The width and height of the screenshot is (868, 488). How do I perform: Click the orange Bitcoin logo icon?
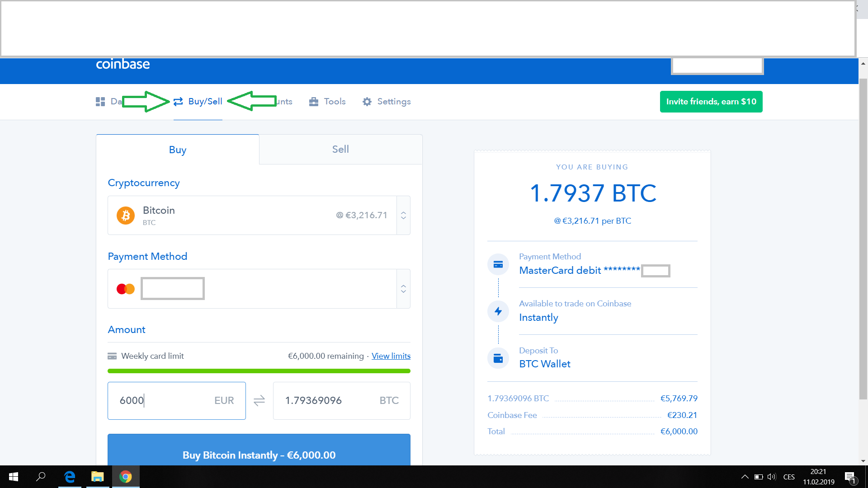coord(126,216)
